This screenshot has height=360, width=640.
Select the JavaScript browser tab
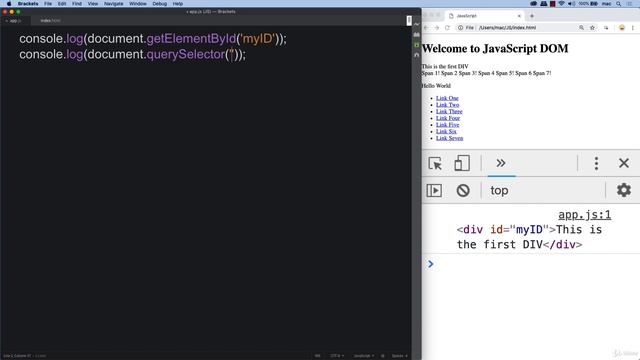(x=484, y=16)
